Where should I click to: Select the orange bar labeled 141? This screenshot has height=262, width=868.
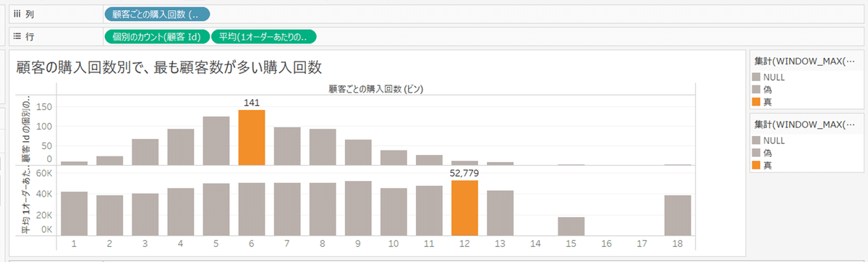pyautogui.click(x=252, y=138)
